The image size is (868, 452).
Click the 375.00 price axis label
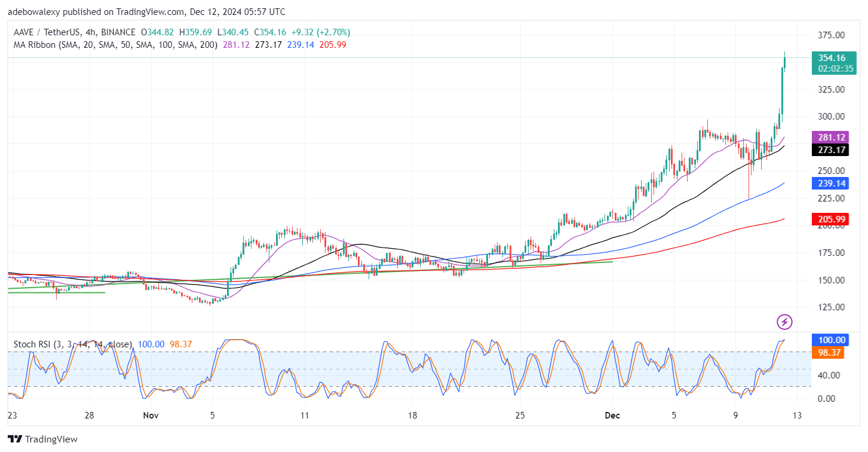click(831, 35)
